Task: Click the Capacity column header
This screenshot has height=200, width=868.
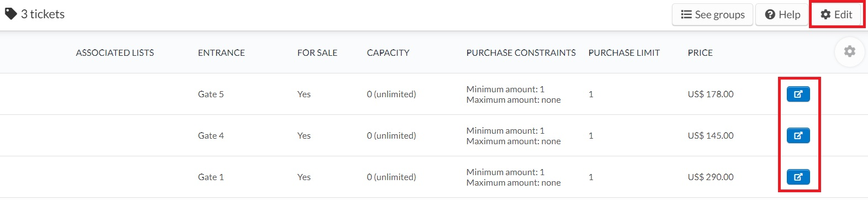Action: pyautogui.click(x=388, y=52)
